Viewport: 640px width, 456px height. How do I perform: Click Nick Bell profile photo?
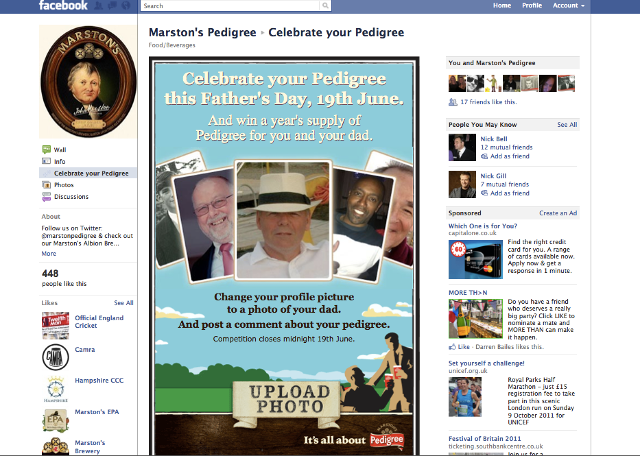click(462, 147)
